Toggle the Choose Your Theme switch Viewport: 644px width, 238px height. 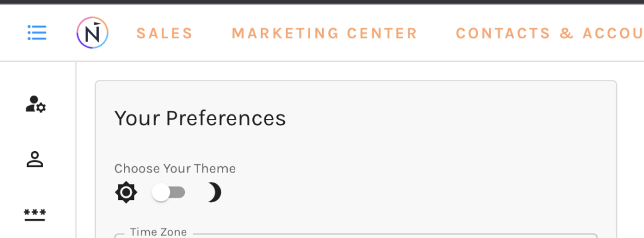169,193
